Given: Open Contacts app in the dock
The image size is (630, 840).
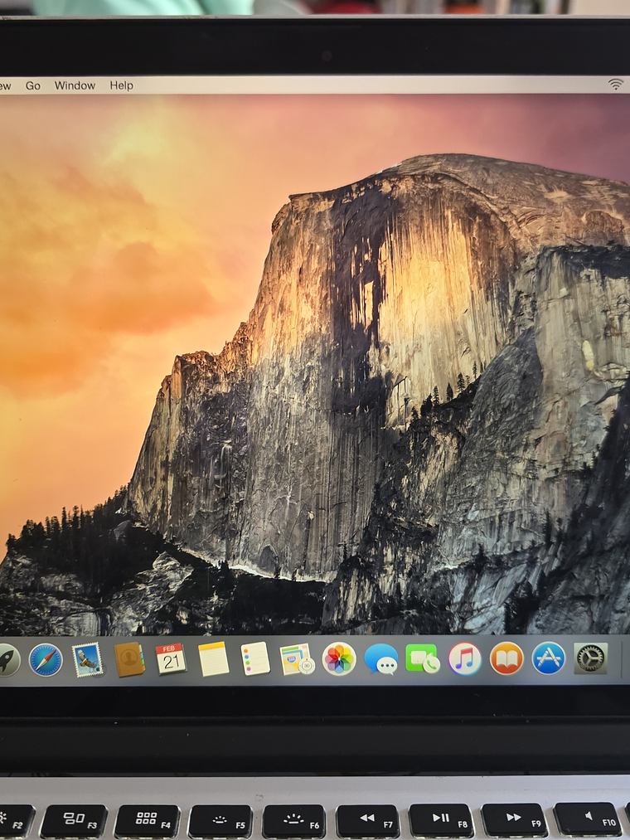Looking at the screenshot, I should pos(129,659).
